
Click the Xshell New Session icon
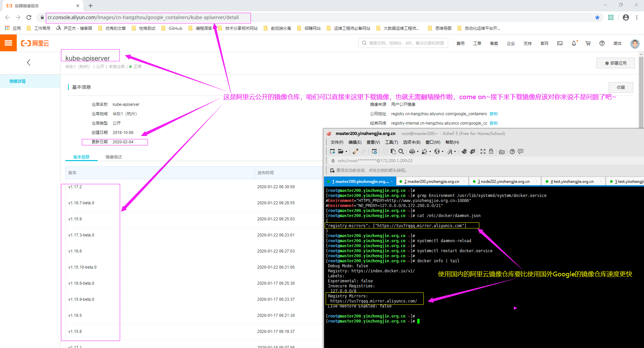(332, 151)
